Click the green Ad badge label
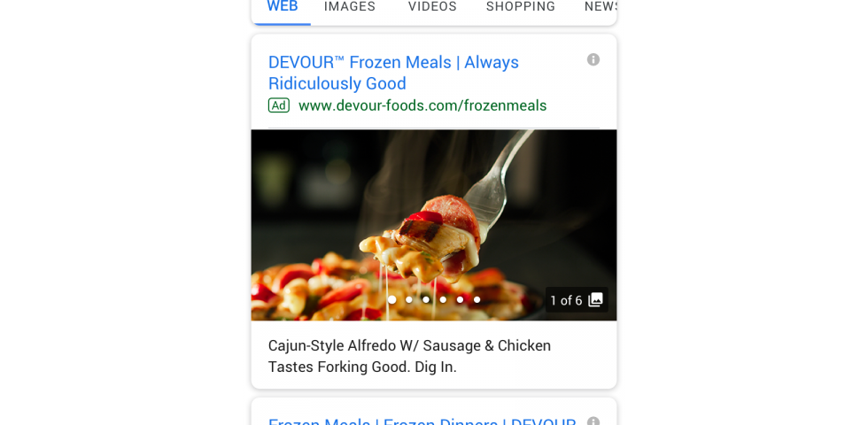 tap(278, 105)
